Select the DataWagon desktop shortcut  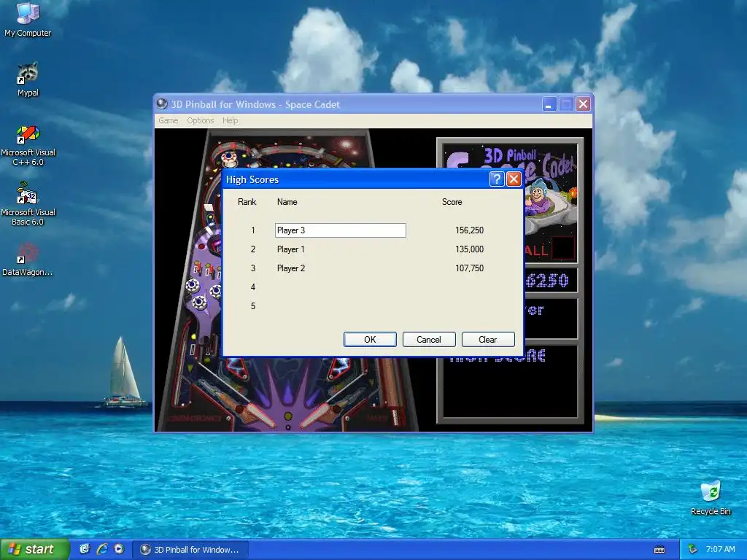[28, 259]
